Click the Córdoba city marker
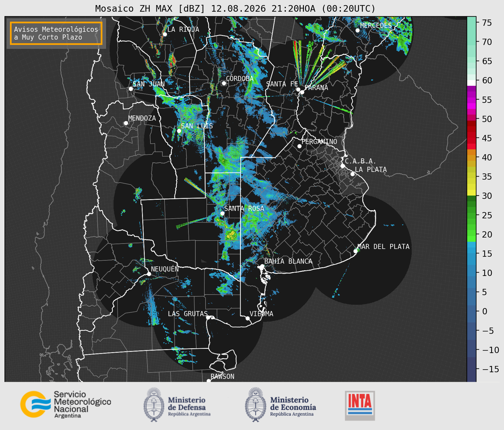Screen dimensions: 504x430 [224, 83]
